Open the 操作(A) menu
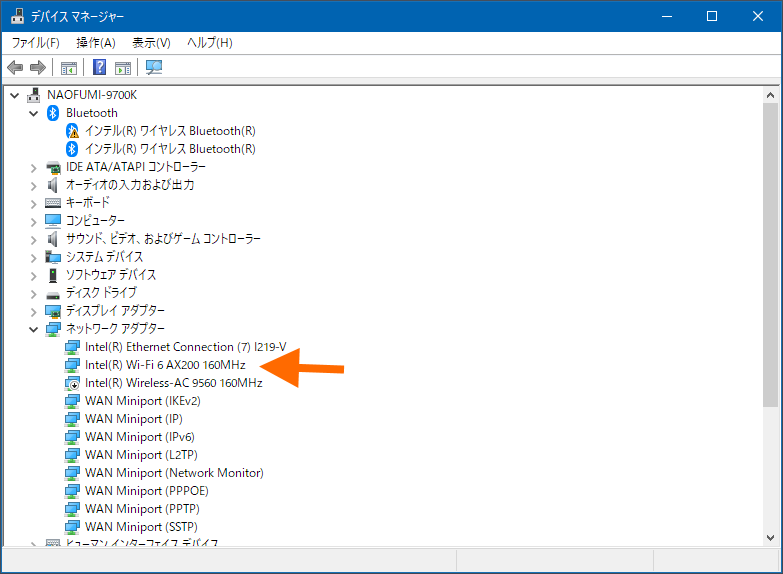The height and width of the screenshot is (574, 783). pyautogui.click(x=96, y=43)
